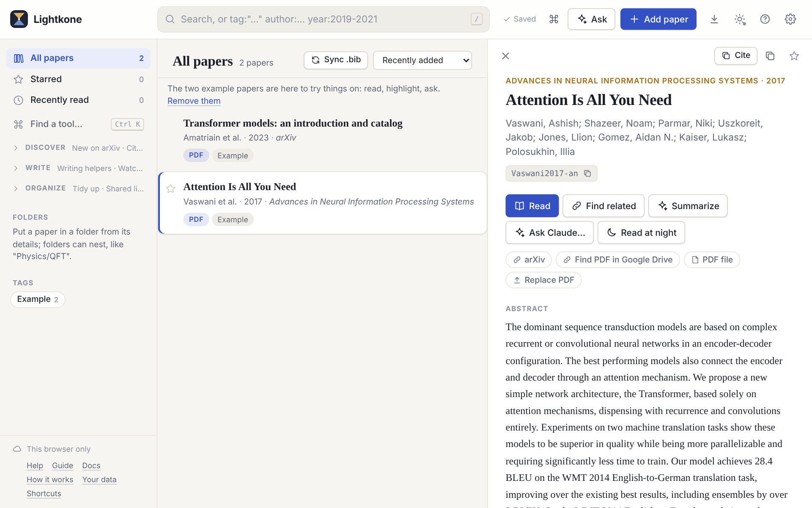Click the PDF badge on Transformer models paper
This screenshot has width=812, height=508.
(x=196, y=155)
